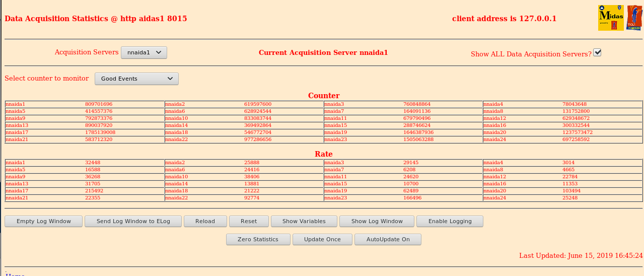Click Current Acquisition Server nnaida1 text
The height and width of the screenshot is (276, 644).
[x=323, y=52]
